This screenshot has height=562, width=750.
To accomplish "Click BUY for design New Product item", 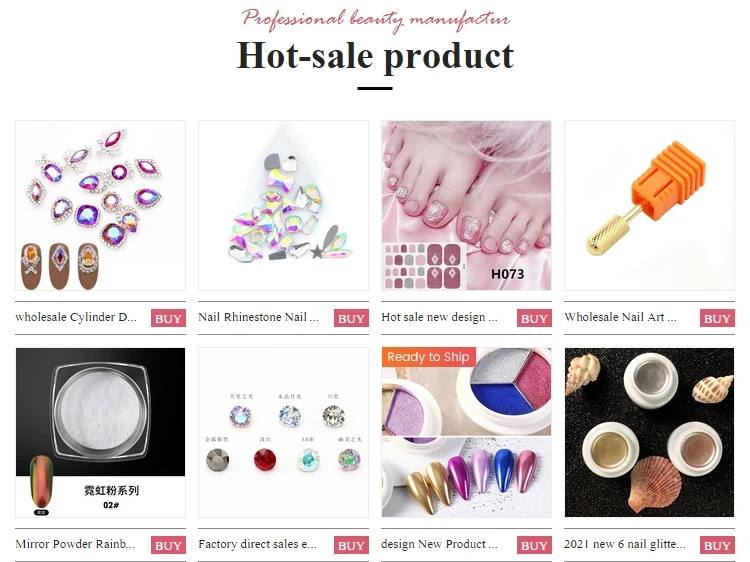I will pyautogui.click(x=534, y=545).
